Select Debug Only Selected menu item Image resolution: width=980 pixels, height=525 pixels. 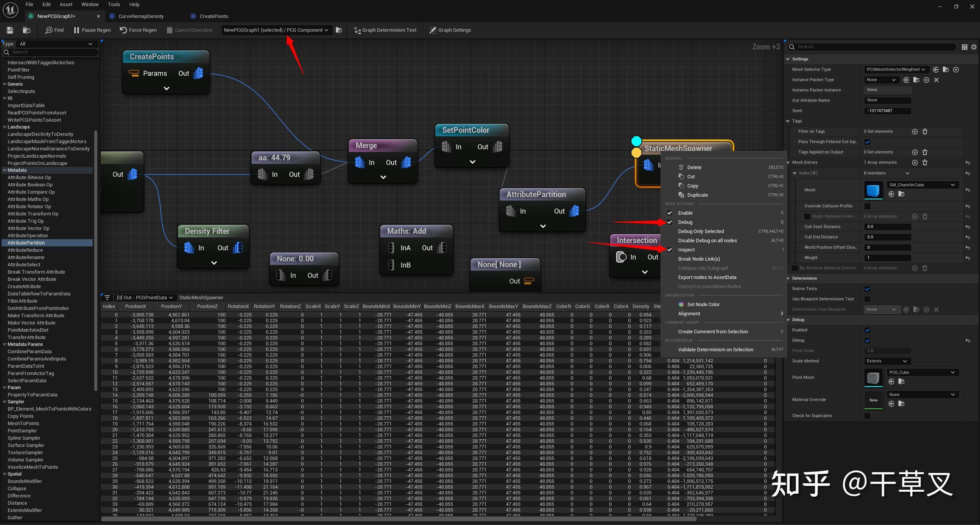coord(701,231)
